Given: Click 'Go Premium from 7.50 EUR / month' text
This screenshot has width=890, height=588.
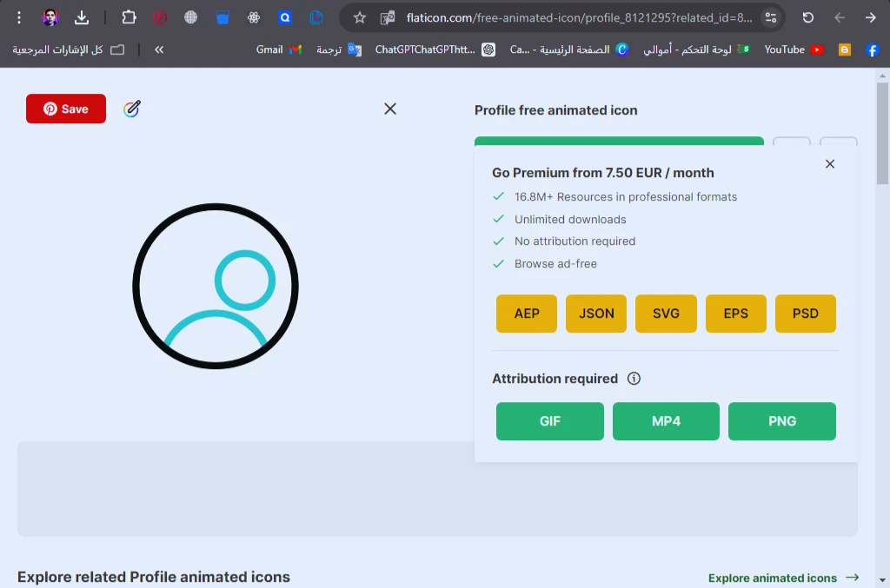Looking at the screenshot, I should pos(603,172).
